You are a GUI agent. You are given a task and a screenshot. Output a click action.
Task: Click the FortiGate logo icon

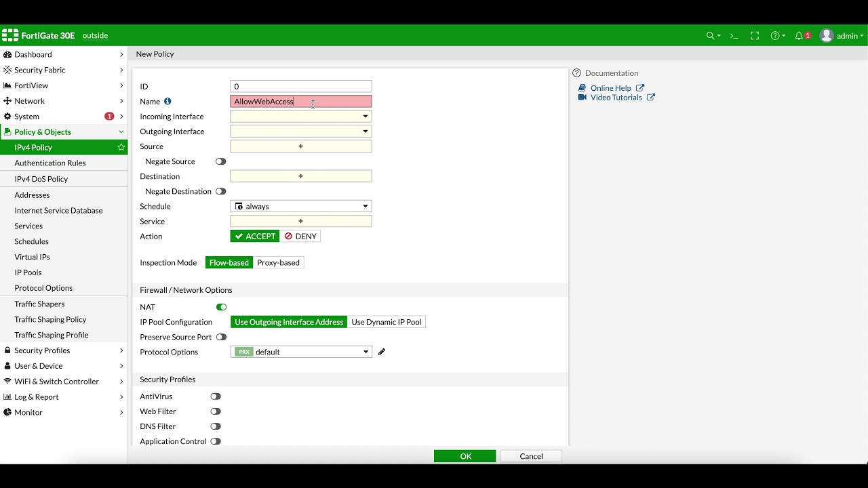tap(10, 36)
